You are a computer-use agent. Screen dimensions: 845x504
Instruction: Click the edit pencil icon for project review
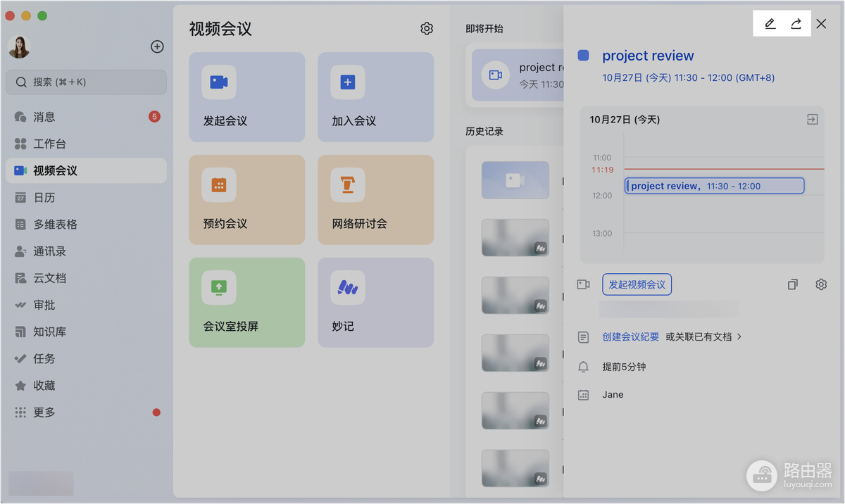click(x=770, y=24)
